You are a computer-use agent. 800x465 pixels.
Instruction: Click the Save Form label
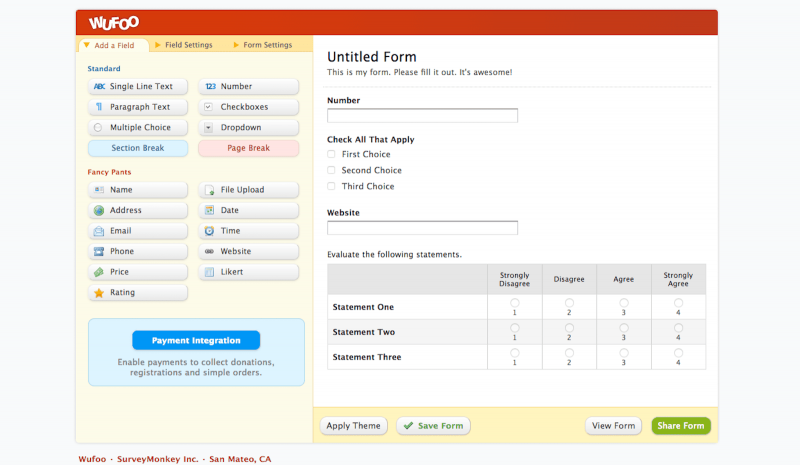pyautogui.click(x=440, y=426)
